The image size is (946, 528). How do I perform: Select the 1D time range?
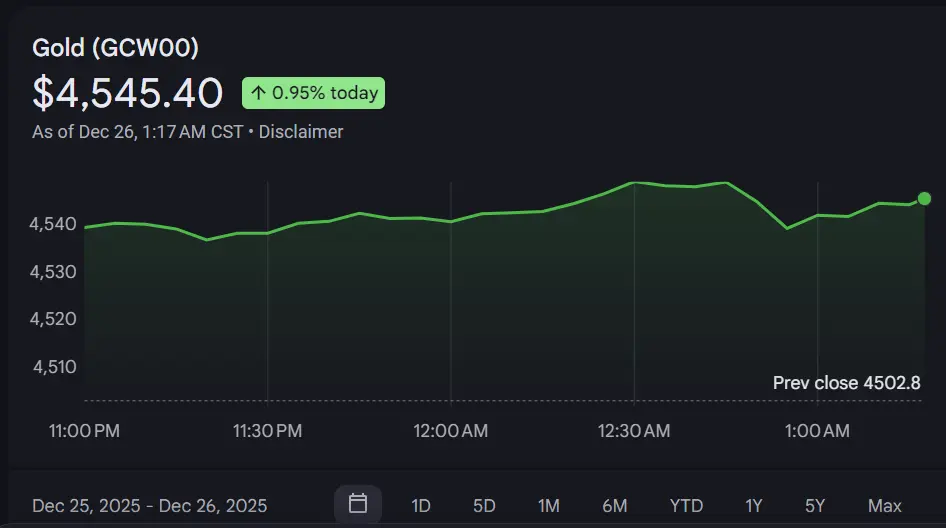[421, 506]
